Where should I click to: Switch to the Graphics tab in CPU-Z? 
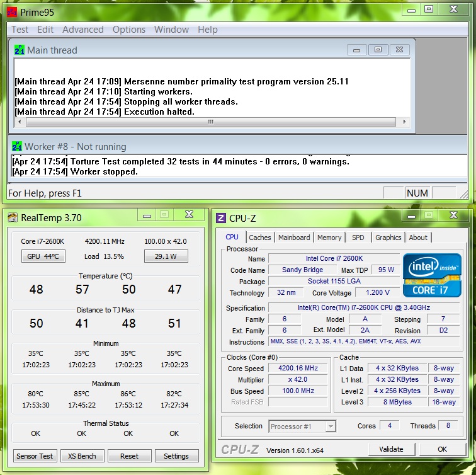(388, 237)
